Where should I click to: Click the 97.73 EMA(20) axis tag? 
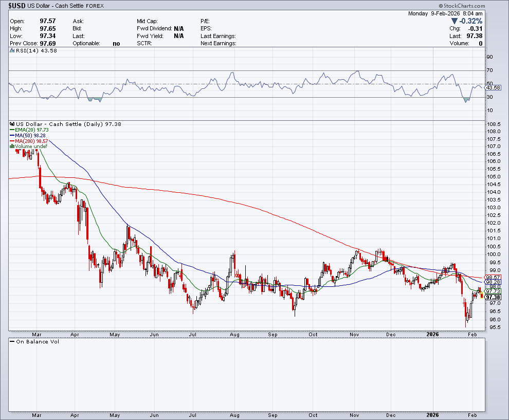click(x=493, y=291)
